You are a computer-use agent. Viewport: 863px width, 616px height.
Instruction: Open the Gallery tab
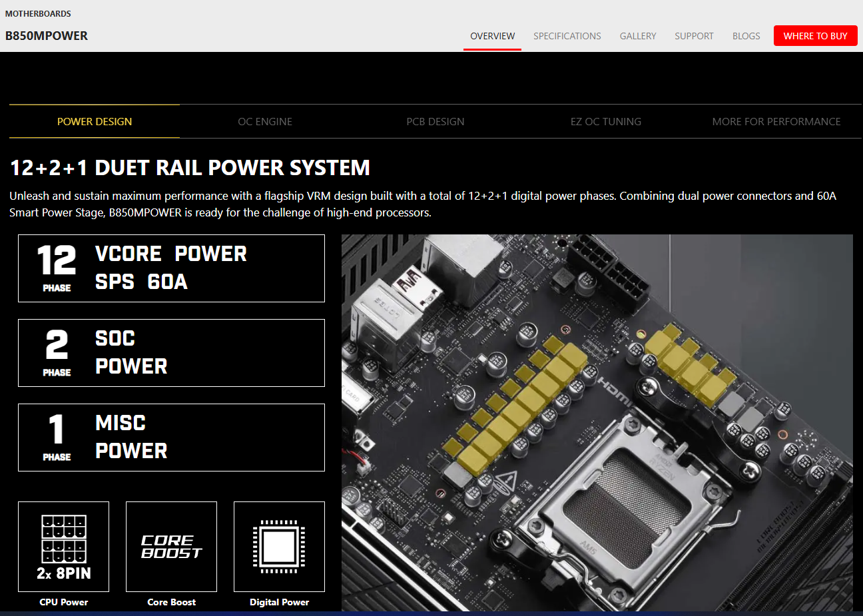click(x=638, y=36)
